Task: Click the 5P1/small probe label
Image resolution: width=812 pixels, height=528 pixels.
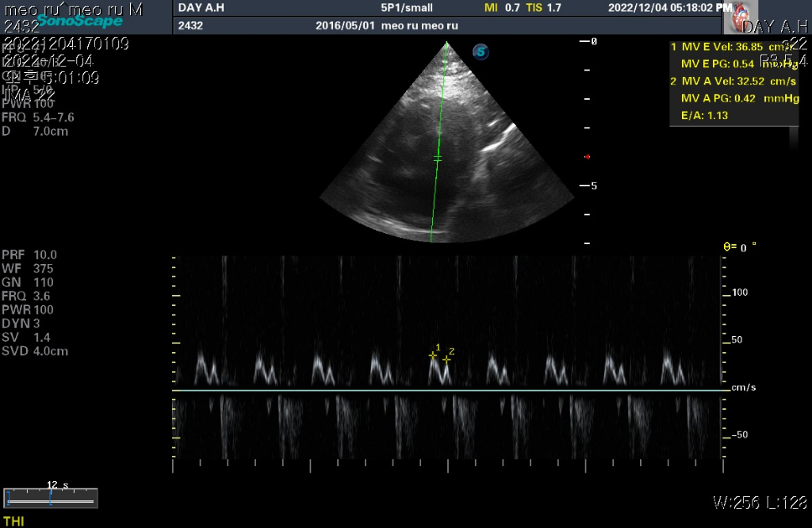Action: pyautogui.click(x=407, y=8)
